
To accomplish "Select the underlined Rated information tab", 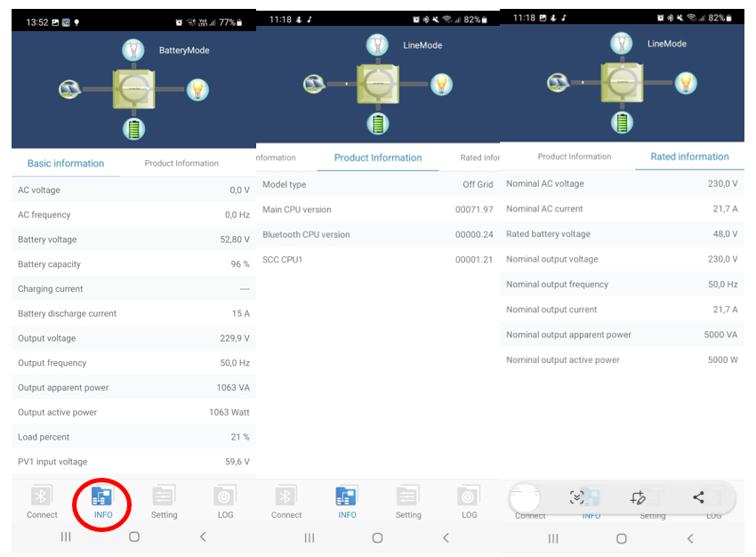I will pyautogui.click(x=689, y=157).
